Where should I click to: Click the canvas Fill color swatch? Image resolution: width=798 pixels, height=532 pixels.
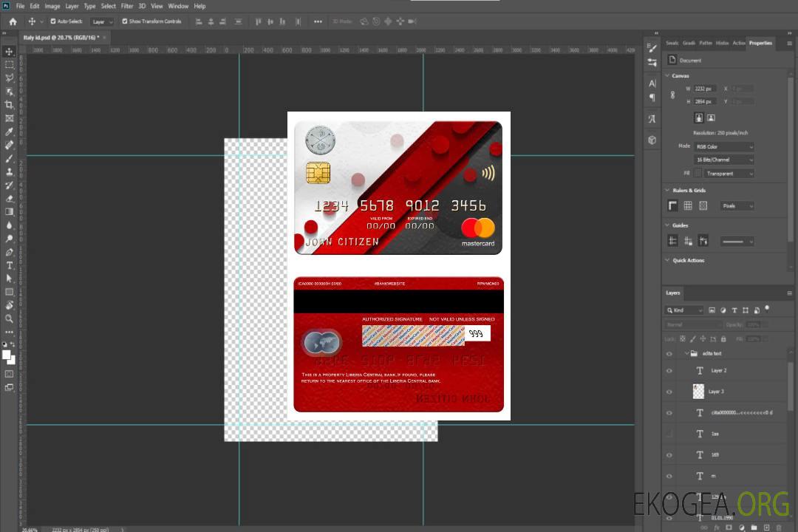(698, 174)
